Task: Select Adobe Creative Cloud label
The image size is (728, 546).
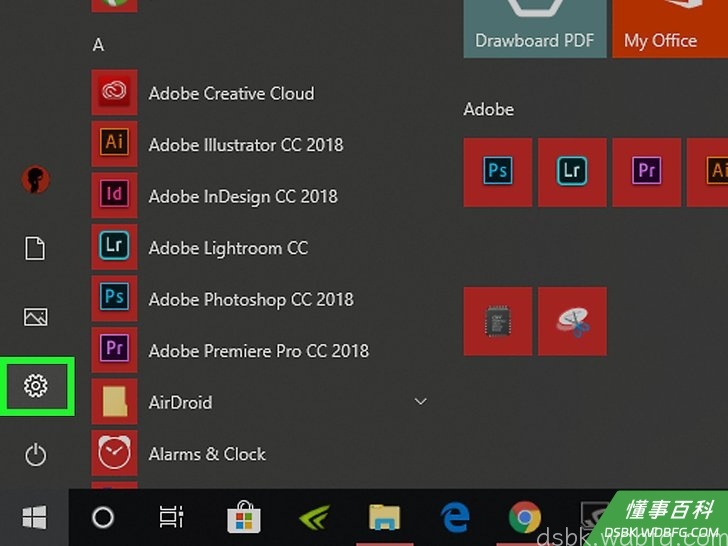Action: [x=231, y=93]
